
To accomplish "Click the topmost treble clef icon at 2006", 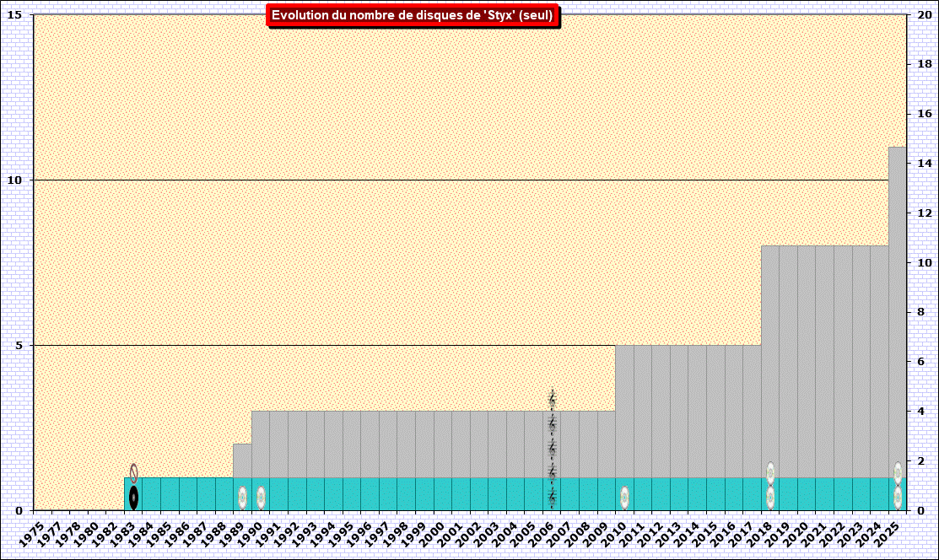I will click(552, 400).
